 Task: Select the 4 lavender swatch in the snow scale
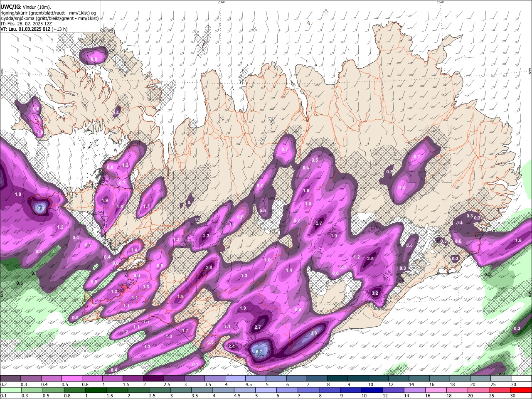pos(235,379)
